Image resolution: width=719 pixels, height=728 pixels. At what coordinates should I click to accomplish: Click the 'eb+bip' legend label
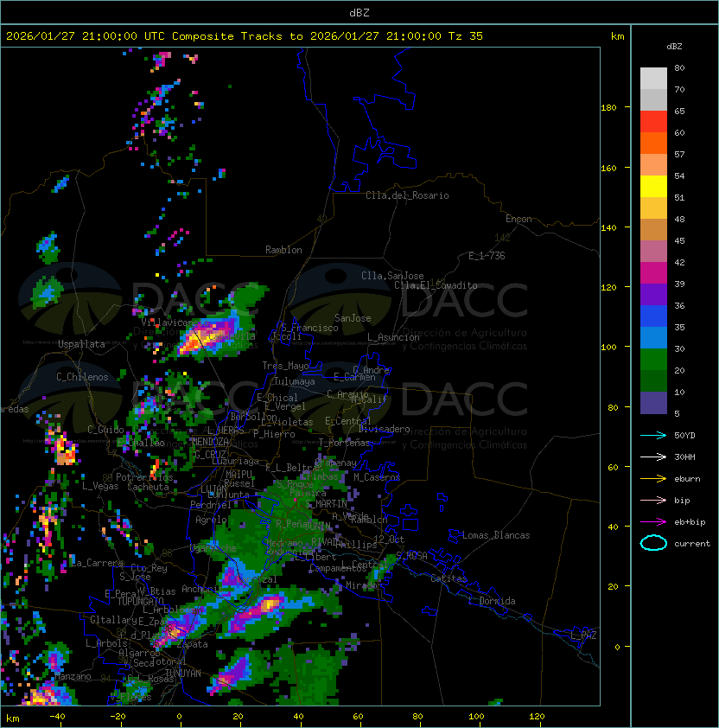pos(690,522)
